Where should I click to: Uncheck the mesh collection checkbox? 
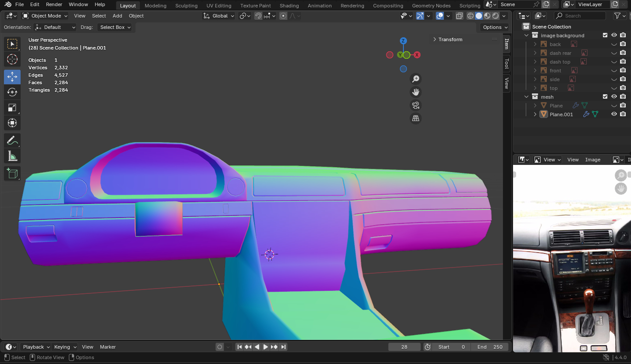605,97
